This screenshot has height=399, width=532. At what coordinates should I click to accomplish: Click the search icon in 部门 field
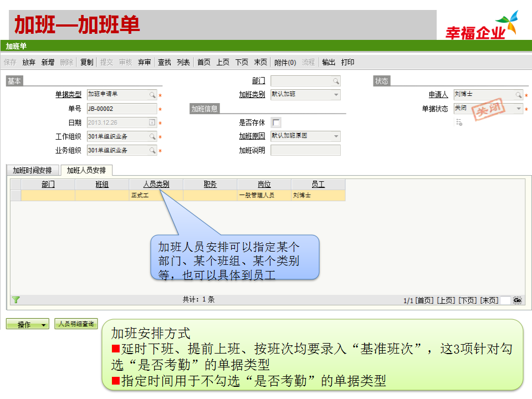tap(336, 81)
